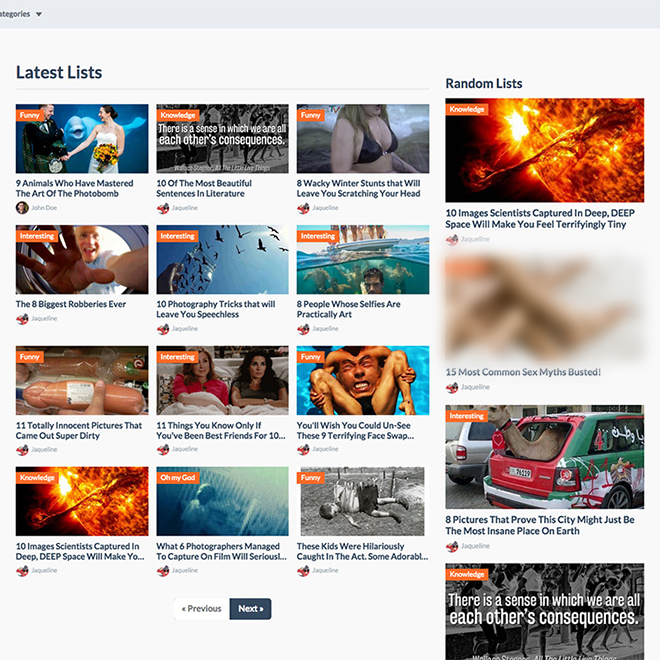This screenshot has height=660, width=660.
Task: Go to the Next page
Action: (250, 608)
